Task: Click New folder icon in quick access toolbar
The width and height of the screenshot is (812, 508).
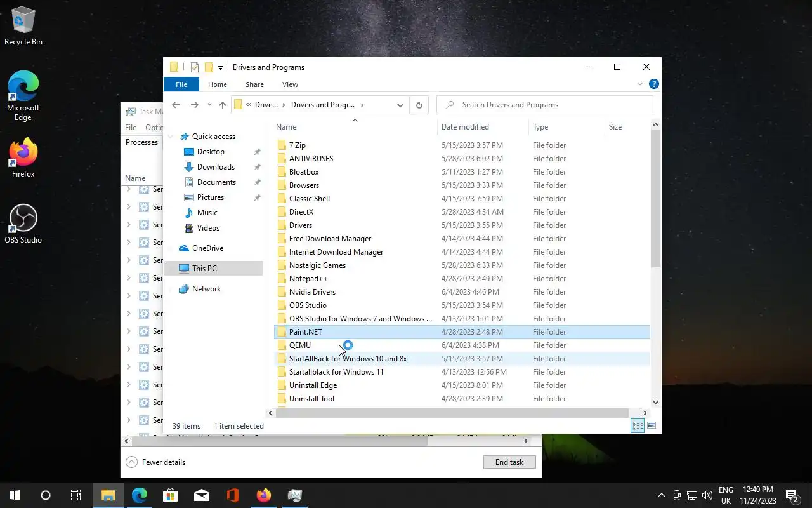Action: tap(209, 67)
